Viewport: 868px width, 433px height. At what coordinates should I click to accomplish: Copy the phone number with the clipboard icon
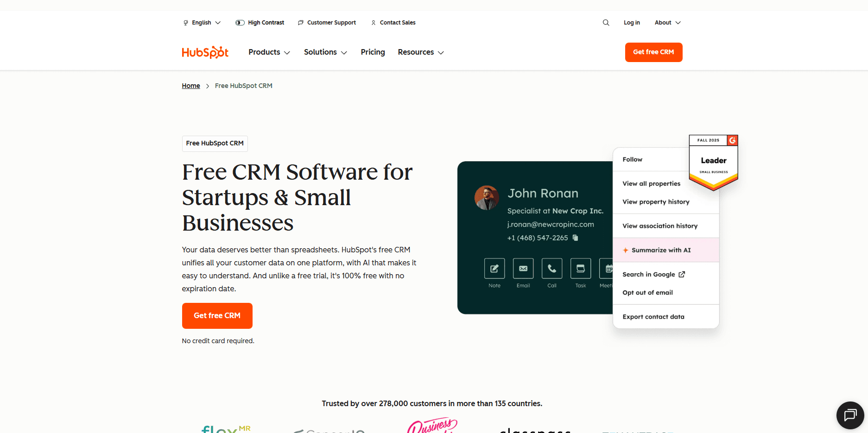tap(575, 238)
